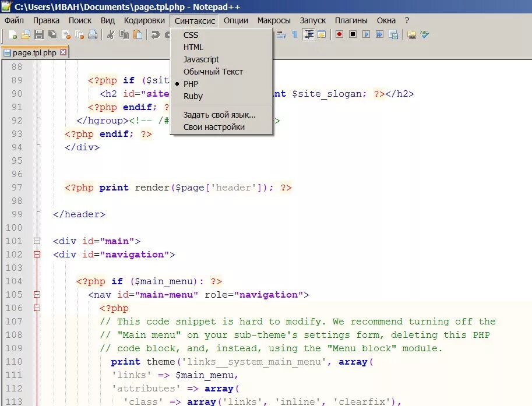This screenshot has width=532, height=406.
Task: Collapse fold marker at line 101
Action: point(37,241)
